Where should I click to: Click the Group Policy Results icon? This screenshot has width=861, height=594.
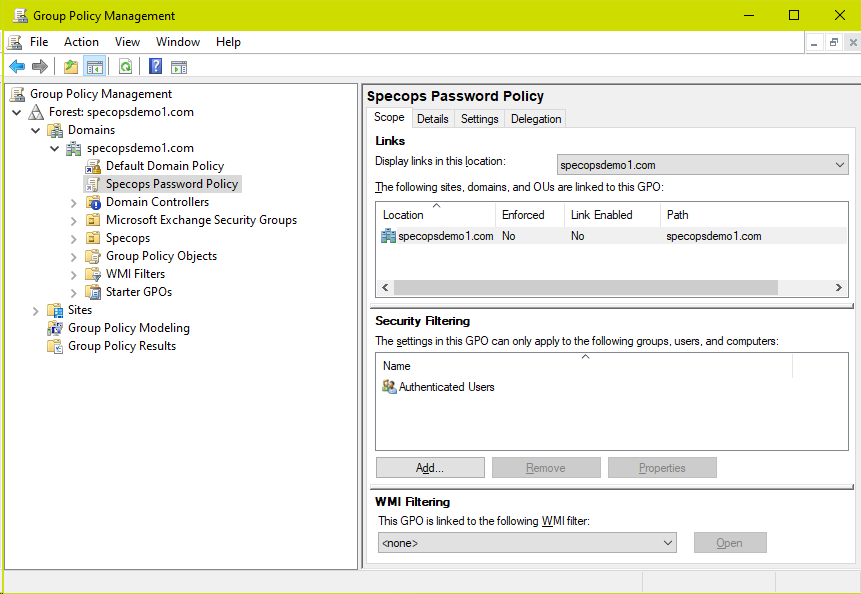coord(55,346)
